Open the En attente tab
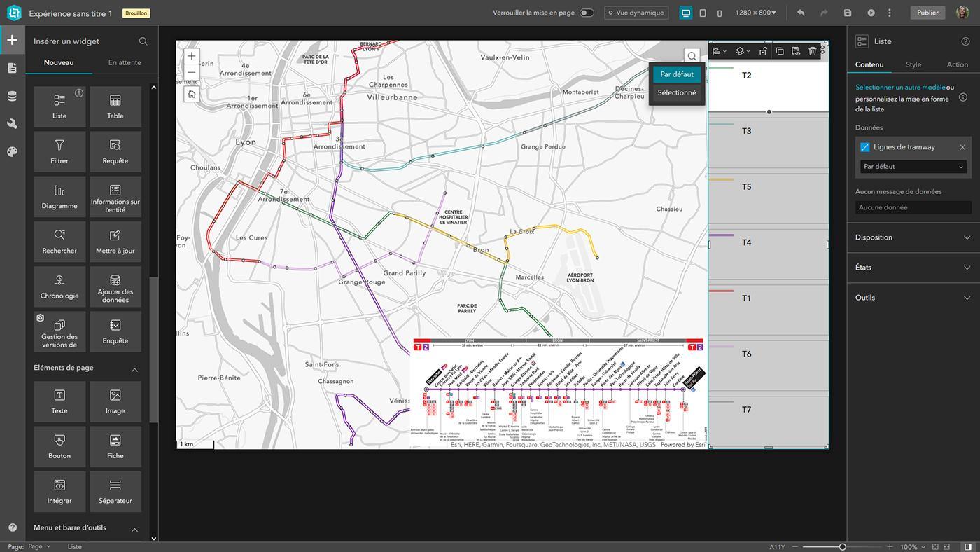 [x=125, y=62]
